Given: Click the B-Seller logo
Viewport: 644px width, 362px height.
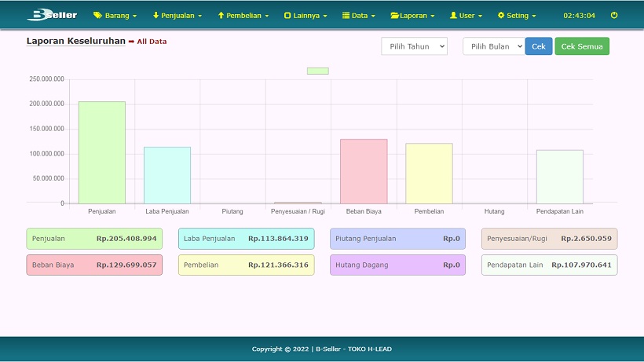Looking at the screenshot, I should tap(52, 15).
